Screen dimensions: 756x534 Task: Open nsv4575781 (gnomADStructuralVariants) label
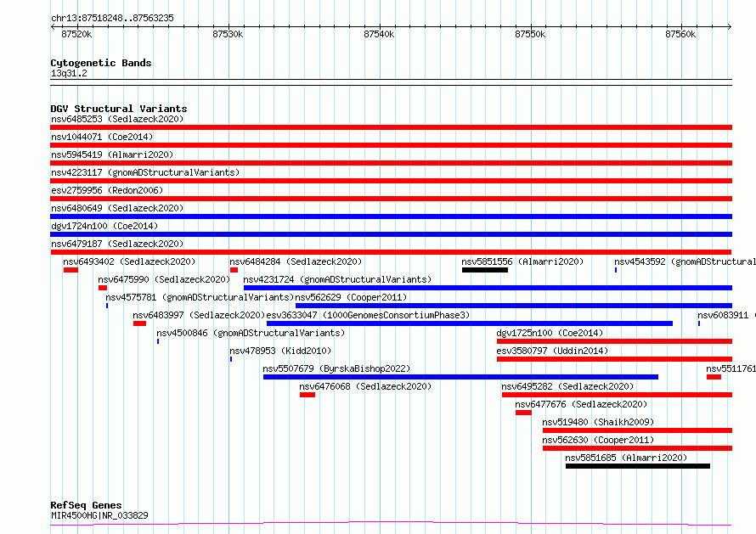(200, 297)
